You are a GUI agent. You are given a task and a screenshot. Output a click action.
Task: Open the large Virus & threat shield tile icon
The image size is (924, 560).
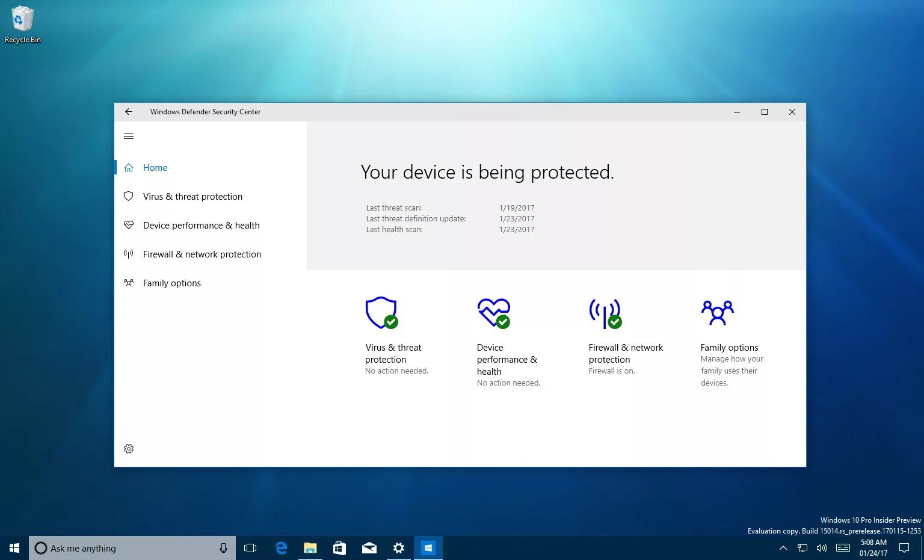coord(381,313)
